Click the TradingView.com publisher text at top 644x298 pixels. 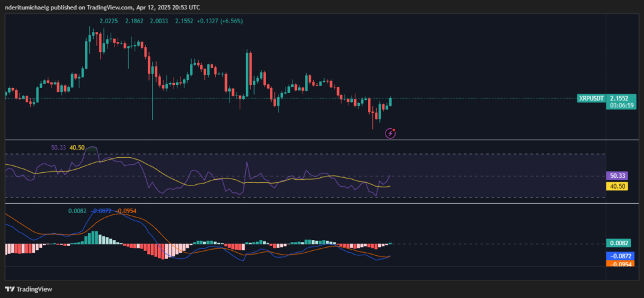129,6
